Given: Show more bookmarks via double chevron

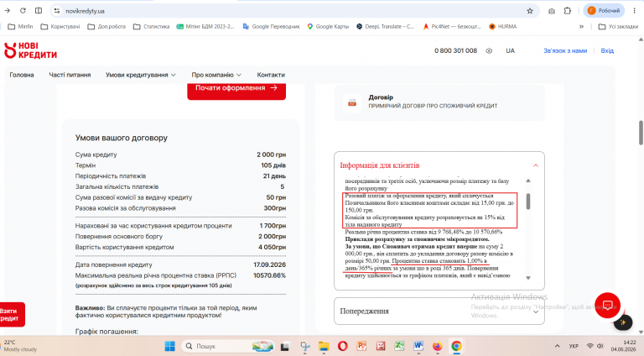Looking at the screenshot, I should coord(581,26).
